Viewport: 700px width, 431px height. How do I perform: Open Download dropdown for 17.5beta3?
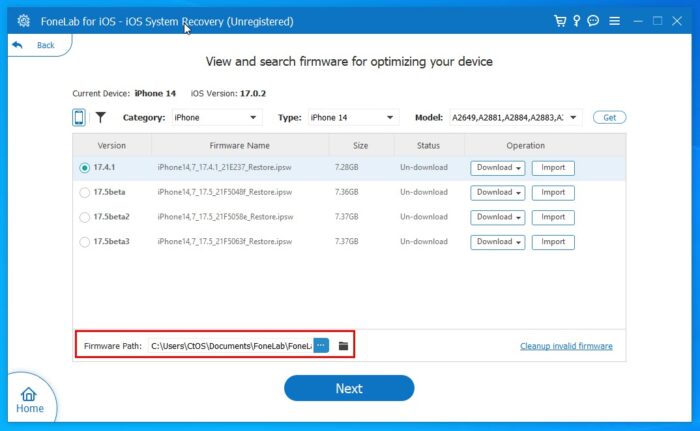[x=497, y=242]
